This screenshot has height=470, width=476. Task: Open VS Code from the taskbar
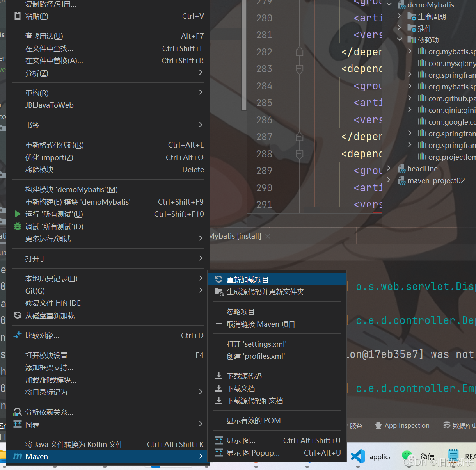pos(357,456)
